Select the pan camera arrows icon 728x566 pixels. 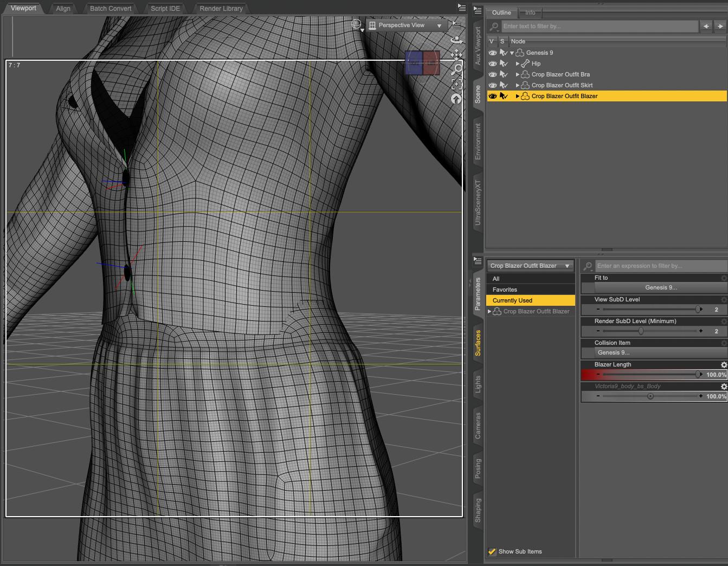(456, 54)
